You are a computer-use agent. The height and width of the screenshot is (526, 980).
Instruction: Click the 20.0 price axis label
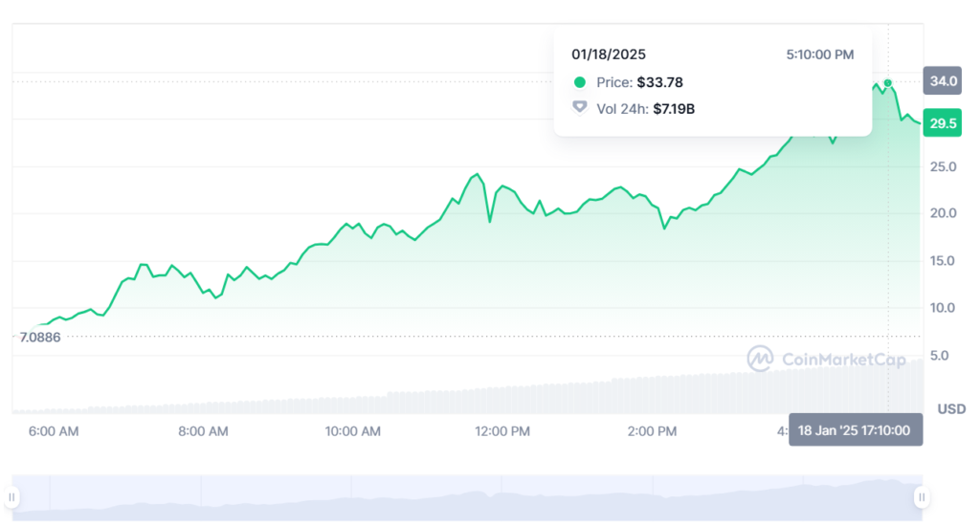click(x=943, y=213)
